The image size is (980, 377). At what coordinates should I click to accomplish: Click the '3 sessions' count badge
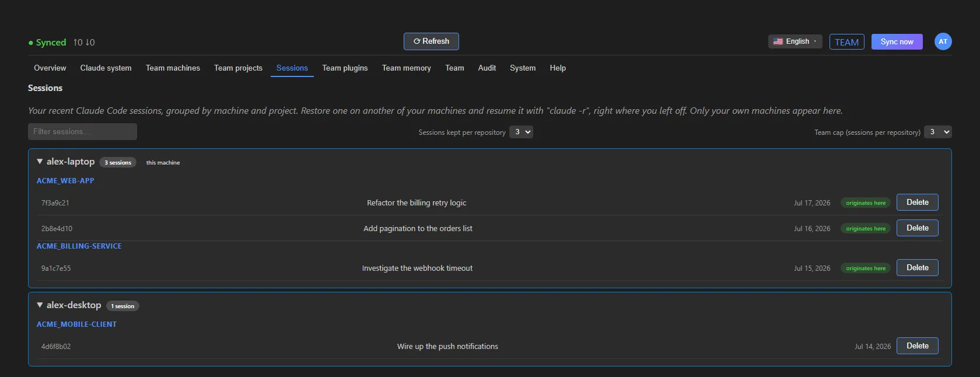pos(118,163)
